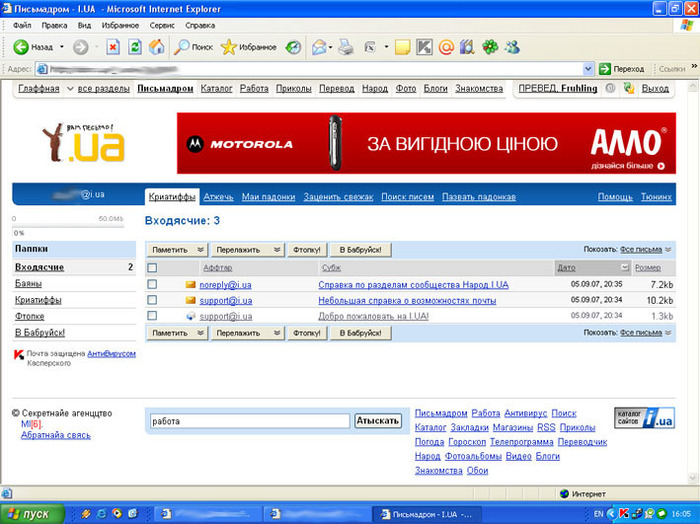Click the Выход logout link

655,88
